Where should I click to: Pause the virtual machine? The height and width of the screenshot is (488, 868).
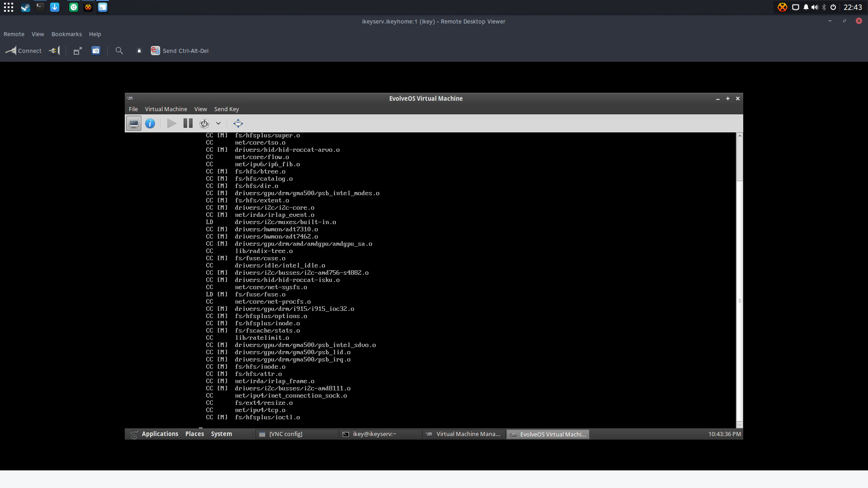point(188,123)
